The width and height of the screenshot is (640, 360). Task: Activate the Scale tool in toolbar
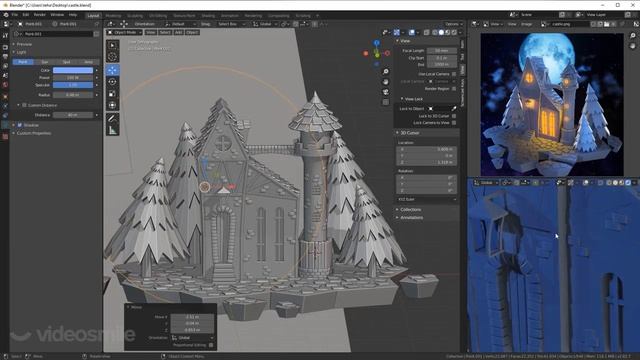pyautogui.click(x=113, y=93)
